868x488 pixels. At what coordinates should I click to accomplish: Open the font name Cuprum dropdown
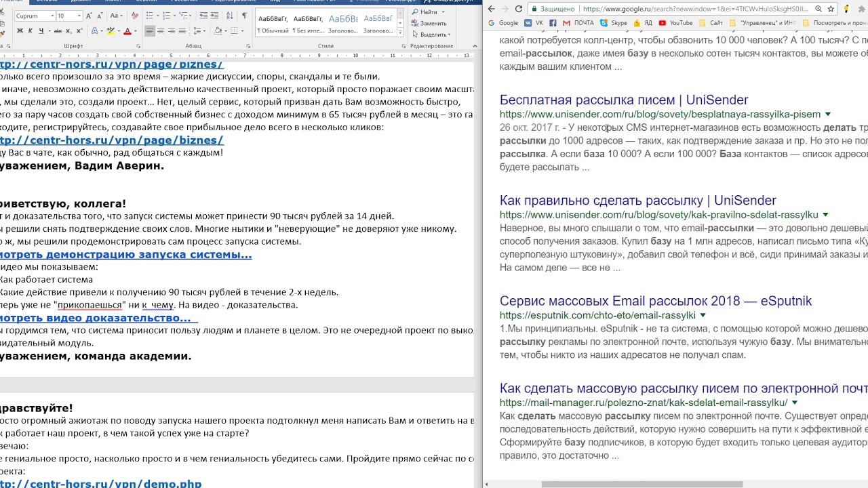tap(52, 16)
